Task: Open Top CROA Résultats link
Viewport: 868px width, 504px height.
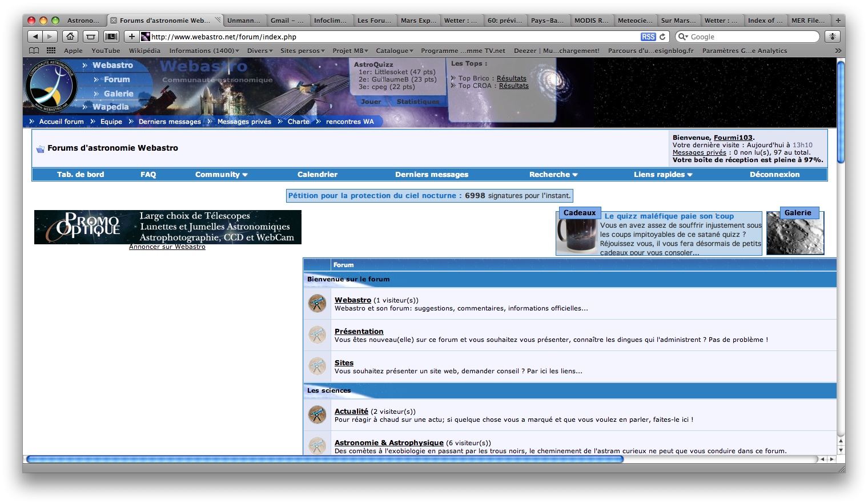Action: tap(513, 86)
